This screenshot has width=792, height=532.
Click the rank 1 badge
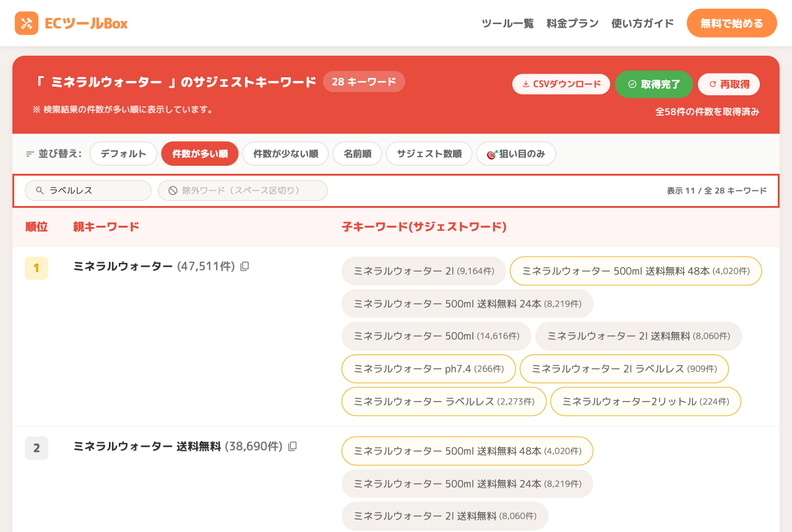coord(37,268)
